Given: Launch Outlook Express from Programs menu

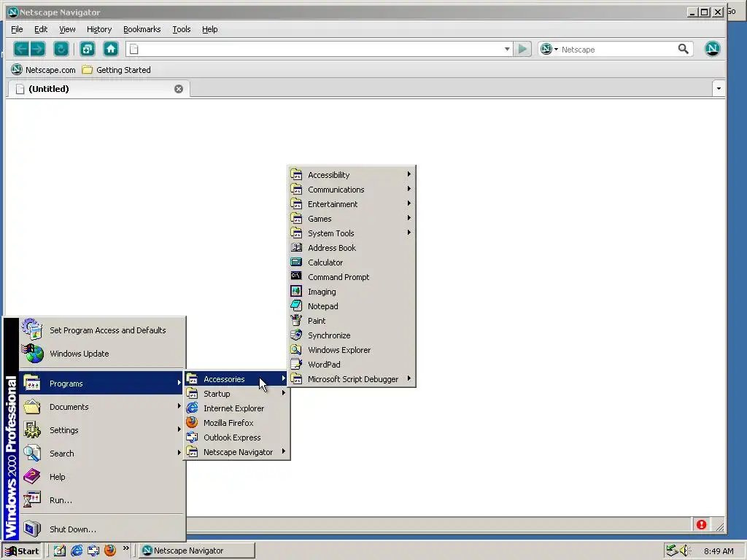Looking at the screenshot, I should [237, 437].
